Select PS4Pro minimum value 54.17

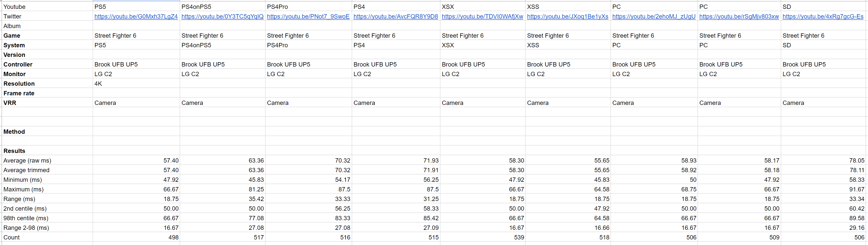point(309,180)
